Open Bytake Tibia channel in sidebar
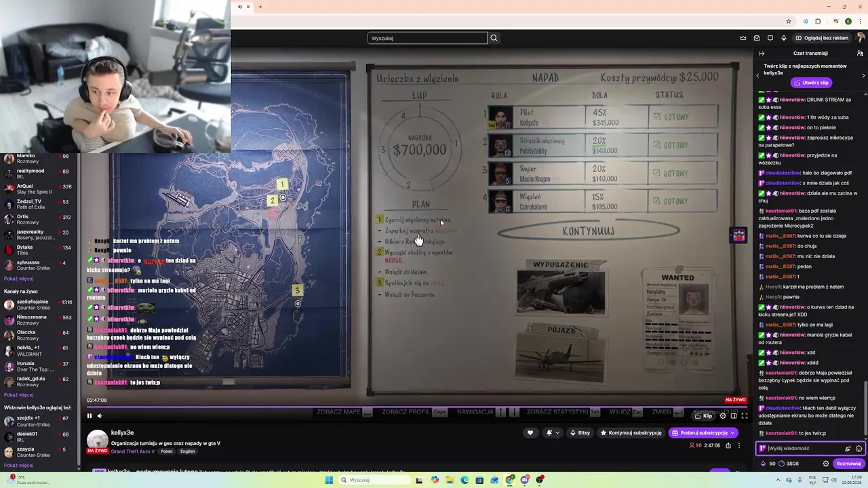Image resolution: width=868 pixels, height=488 pixels. click(40, 250)
